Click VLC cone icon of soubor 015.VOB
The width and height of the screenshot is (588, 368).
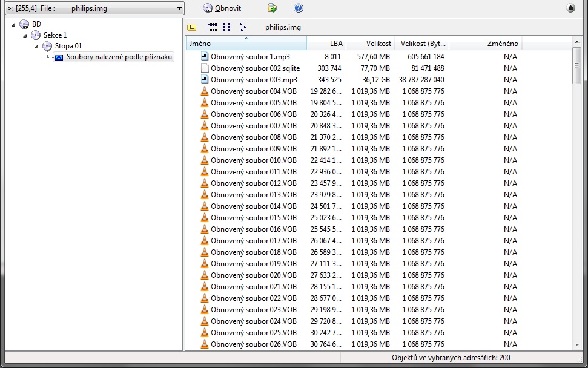pos(204,217)
